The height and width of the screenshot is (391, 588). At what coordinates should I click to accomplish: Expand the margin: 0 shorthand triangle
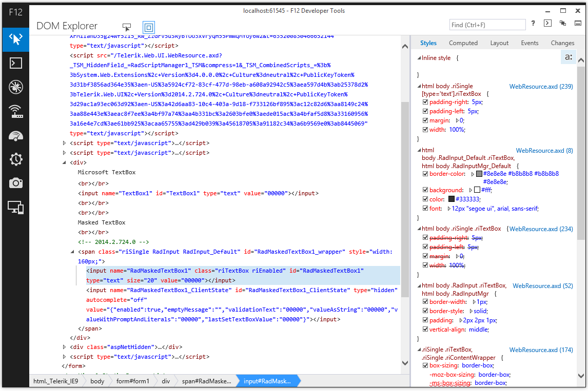click(x=457, y=120)
